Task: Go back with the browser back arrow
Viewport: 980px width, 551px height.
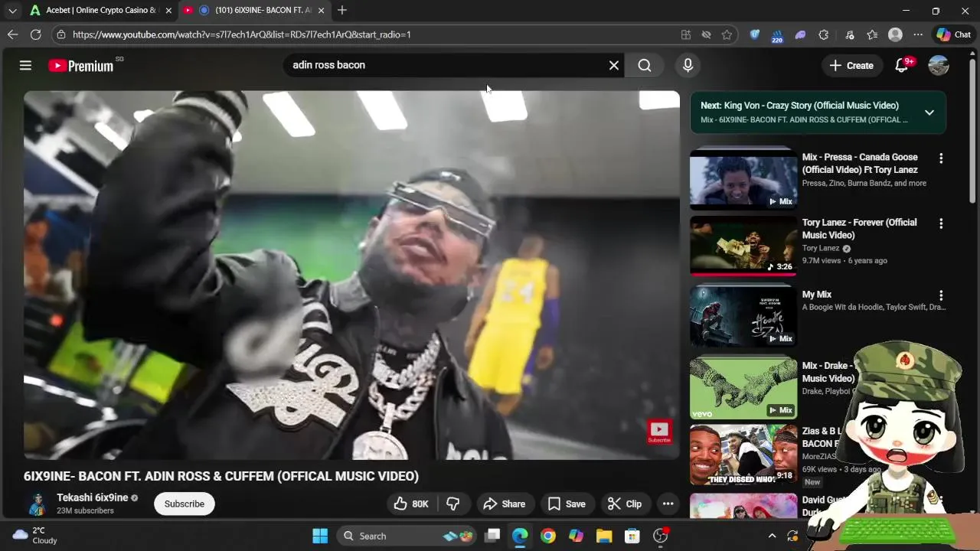Action: tap(12, 34)
